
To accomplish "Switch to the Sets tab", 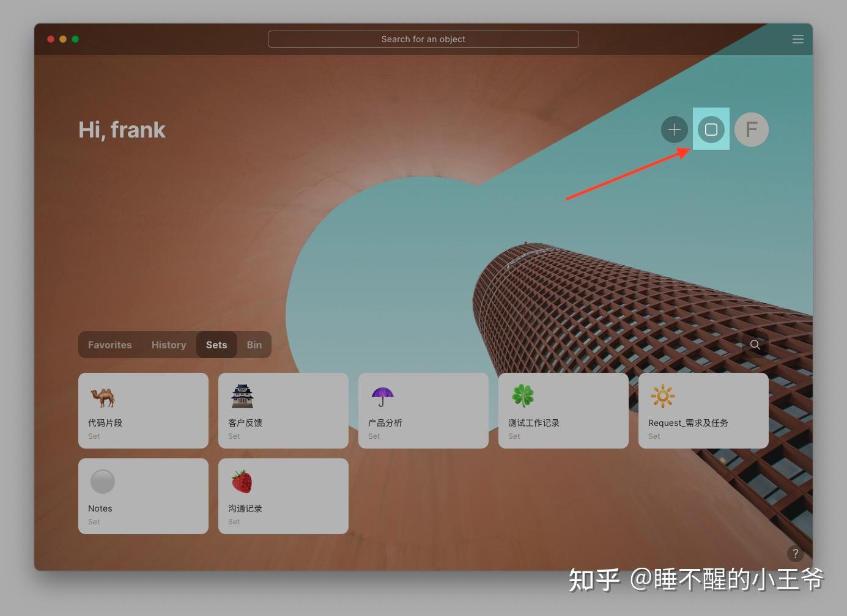I will (x=216, y=345).
